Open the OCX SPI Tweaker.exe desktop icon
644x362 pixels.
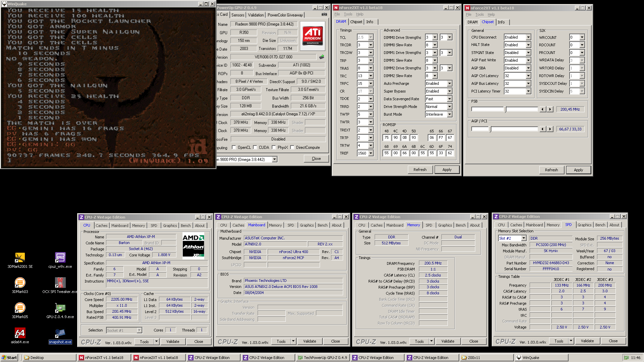pos(60,286)
